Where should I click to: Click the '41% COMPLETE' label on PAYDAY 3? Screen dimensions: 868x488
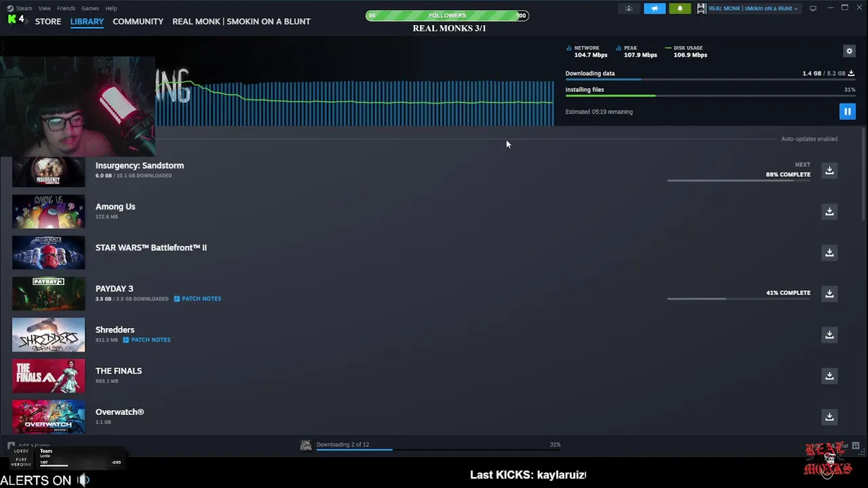pos(788,293)
